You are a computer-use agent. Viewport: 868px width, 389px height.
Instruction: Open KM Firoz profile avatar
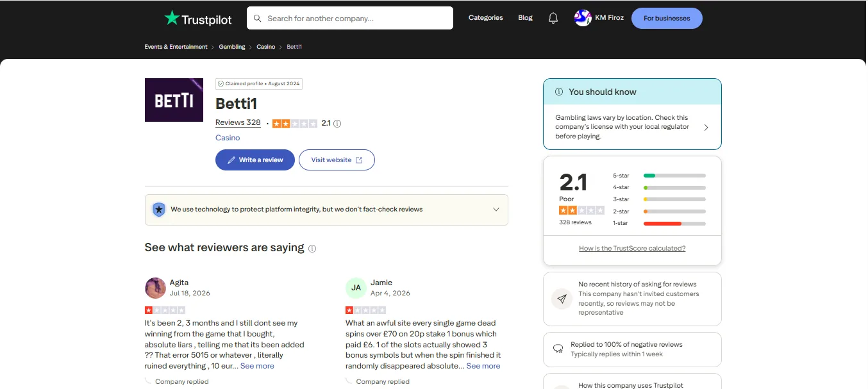pyautogui.click(x=583, y=18)
